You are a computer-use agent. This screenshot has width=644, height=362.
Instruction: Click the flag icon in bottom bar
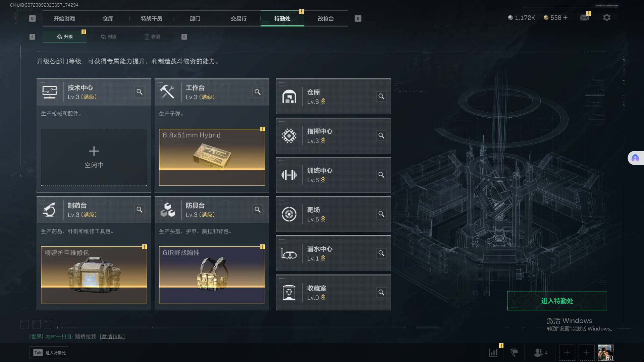(x=514, y=353)
